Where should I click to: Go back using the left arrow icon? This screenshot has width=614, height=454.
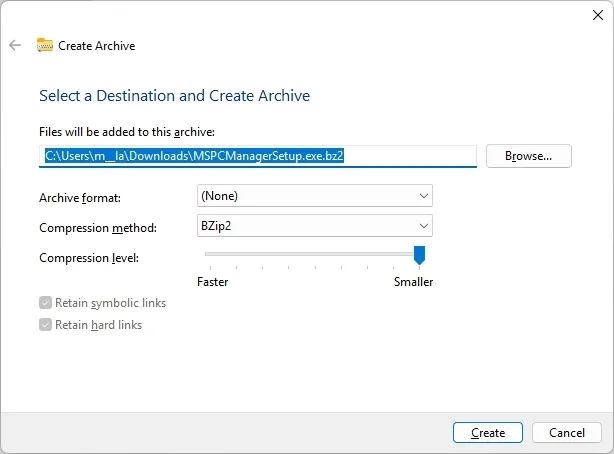pos(15,45)
